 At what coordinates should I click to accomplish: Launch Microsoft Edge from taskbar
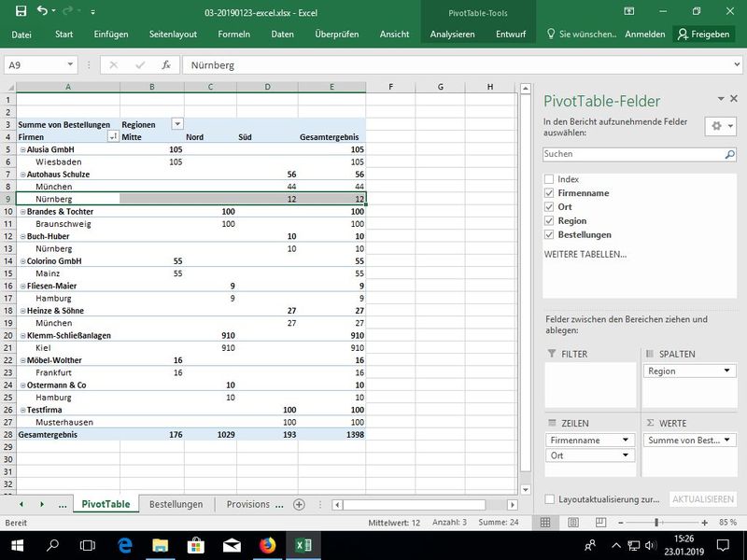click(125, 546)
